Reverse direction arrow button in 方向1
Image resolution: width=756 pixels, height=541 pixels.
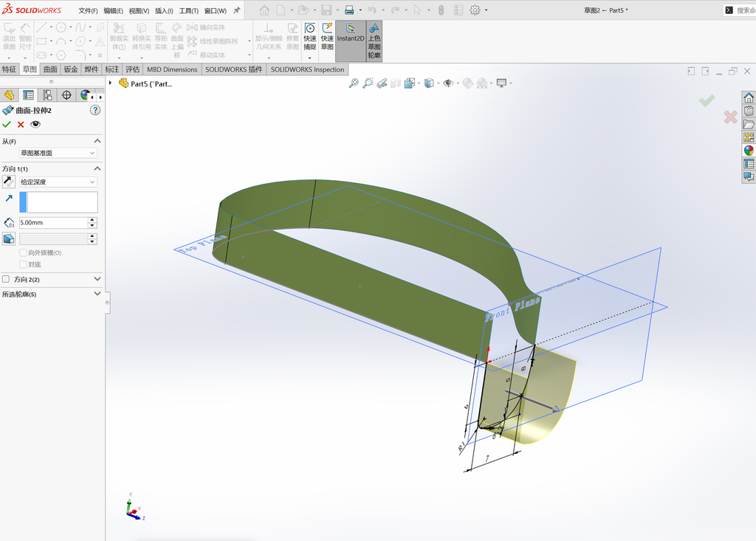pyautogui.click(x=9, y=182)
